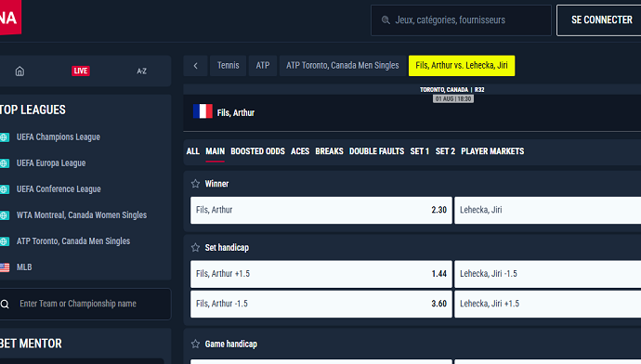This screenshot has height=364, width=641.
Task: Click the globe icon beside UEFA Champions League
Action: tap(5, 137)
